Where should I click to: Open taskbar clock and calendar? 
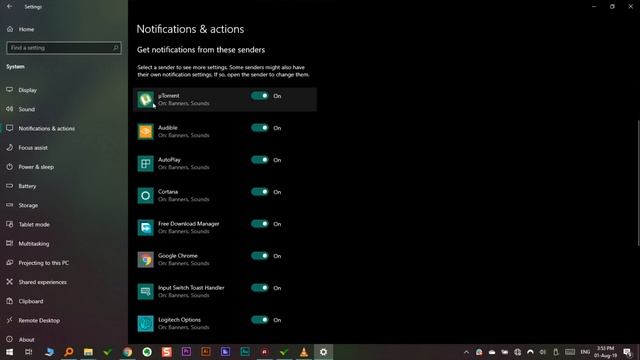[605, 352]
